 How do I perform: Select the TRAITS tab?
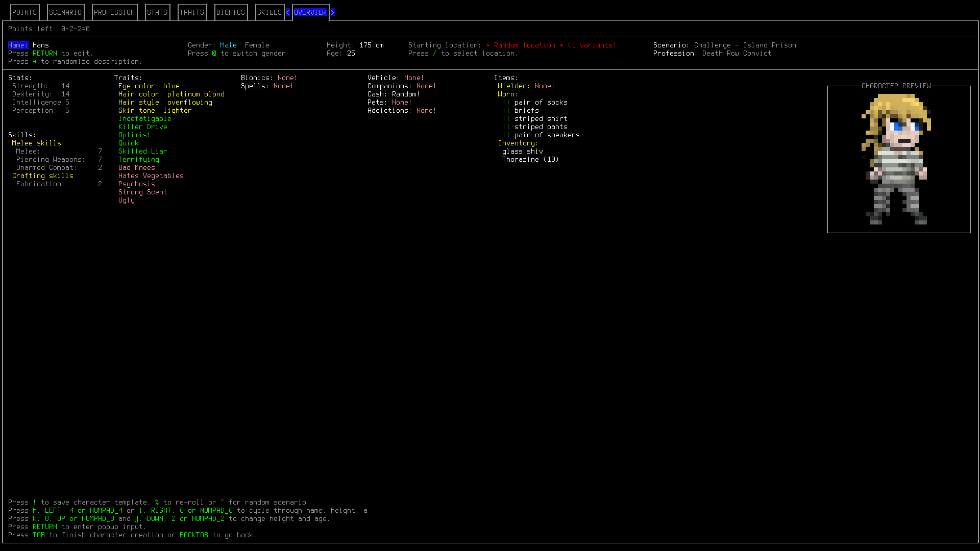192,12
